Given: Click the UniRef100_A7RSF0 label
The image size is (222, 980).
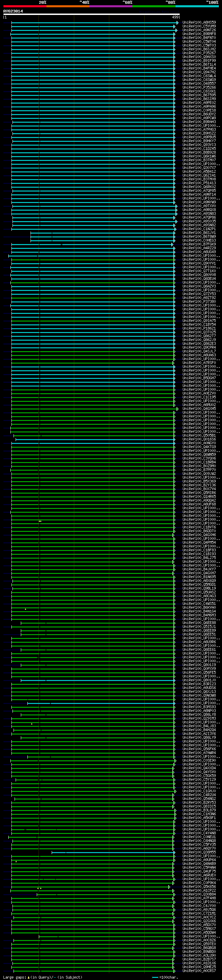Looking at the screenshot, I should click(199, 363).
